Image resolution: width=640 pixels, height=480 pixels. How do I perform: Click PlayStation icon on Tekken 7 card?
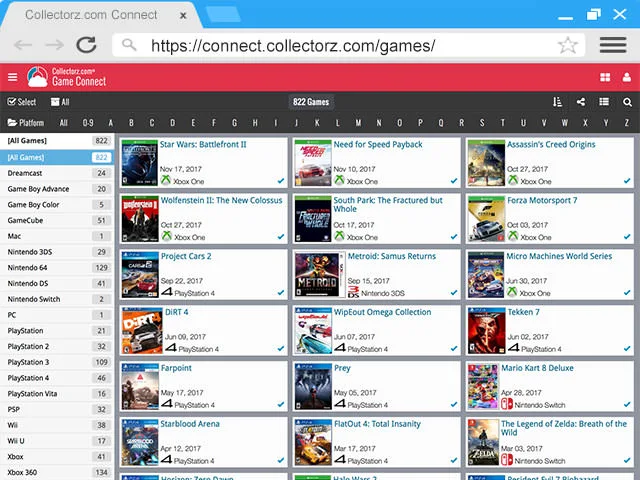point(514,348)
